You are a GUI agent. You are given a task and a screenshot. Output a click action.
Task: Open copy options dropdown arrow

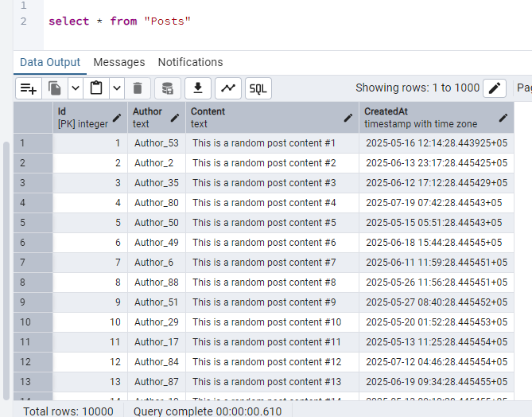click(x=76, y=88)
